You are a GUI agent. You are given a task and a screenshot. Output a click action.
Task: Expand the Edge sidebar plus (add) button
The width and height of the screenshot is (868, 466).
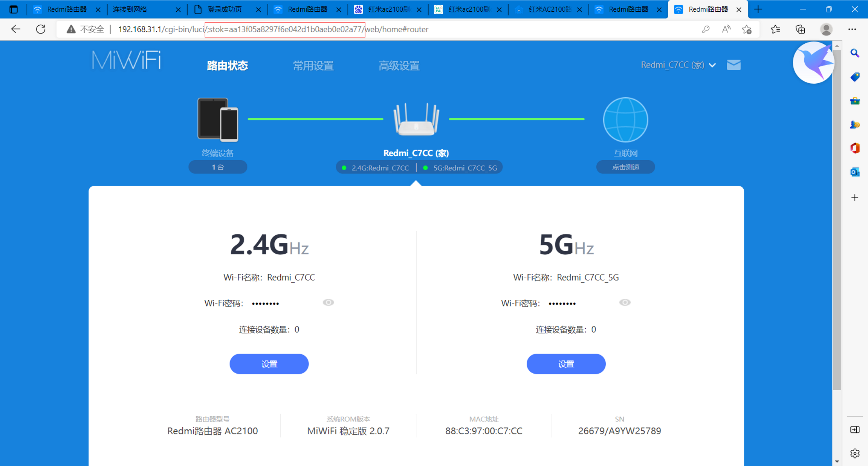855,198
